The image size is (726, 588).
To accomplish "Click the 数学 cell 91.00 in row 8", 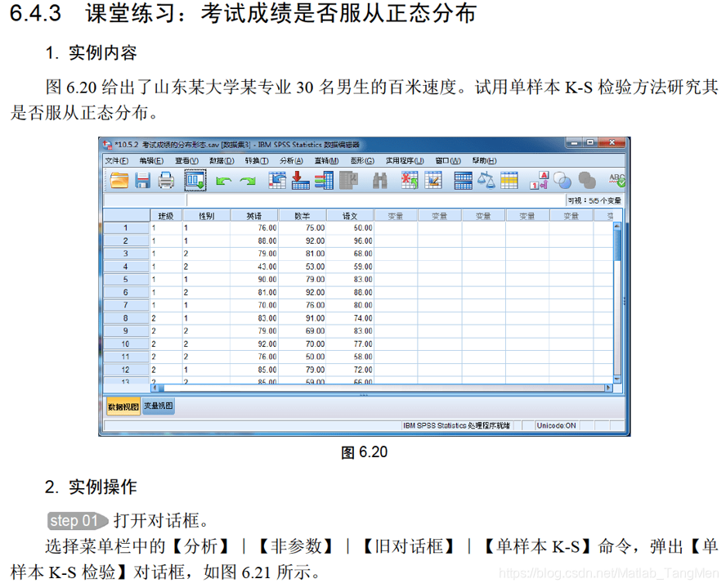I will pyautogui.click(x=302, y=318).
